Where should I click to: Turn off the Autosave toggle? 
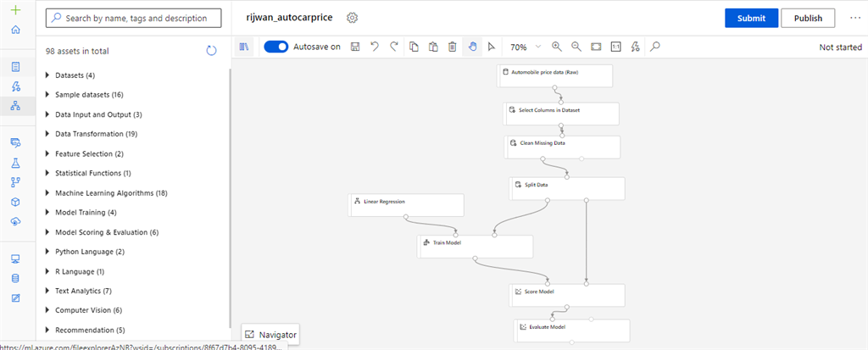coord(276,47)
